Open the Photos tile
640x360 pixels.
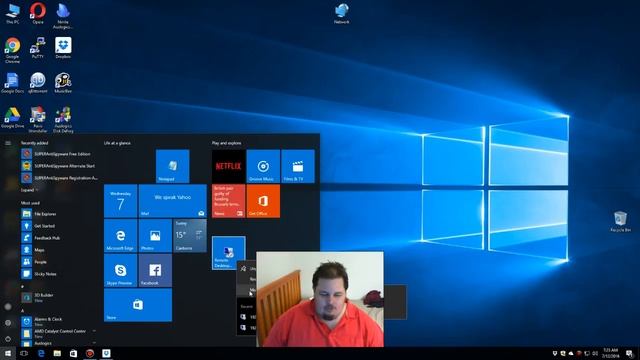tap(155, 236)
